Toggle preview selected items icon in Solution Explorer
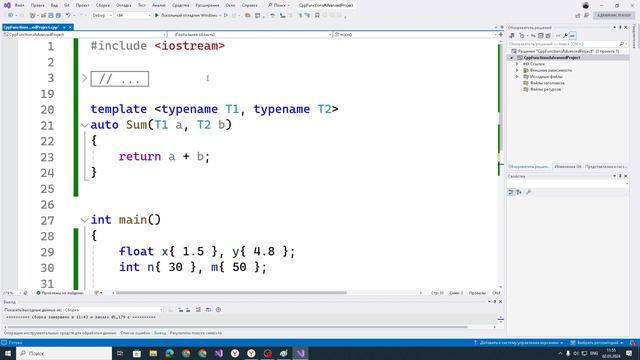This screenshot has height=360, width=640. pyautogui.click(x=573, y=36)
